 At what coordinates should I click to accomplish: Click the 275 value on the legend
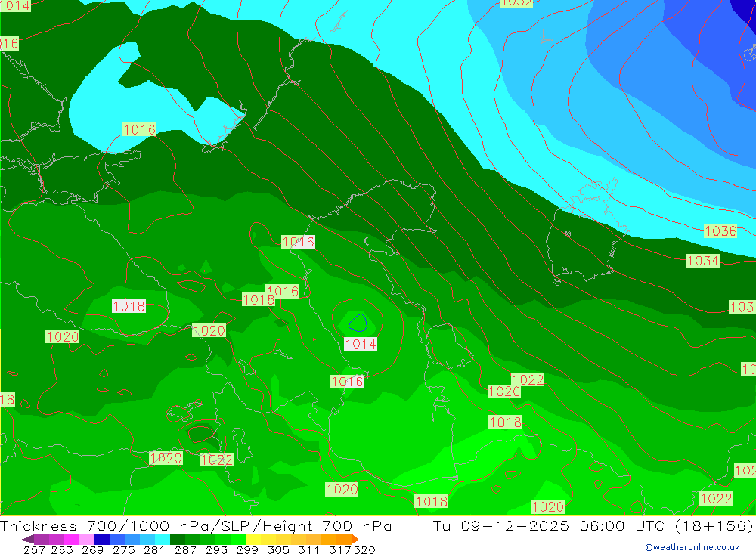[x=123, y=549]
